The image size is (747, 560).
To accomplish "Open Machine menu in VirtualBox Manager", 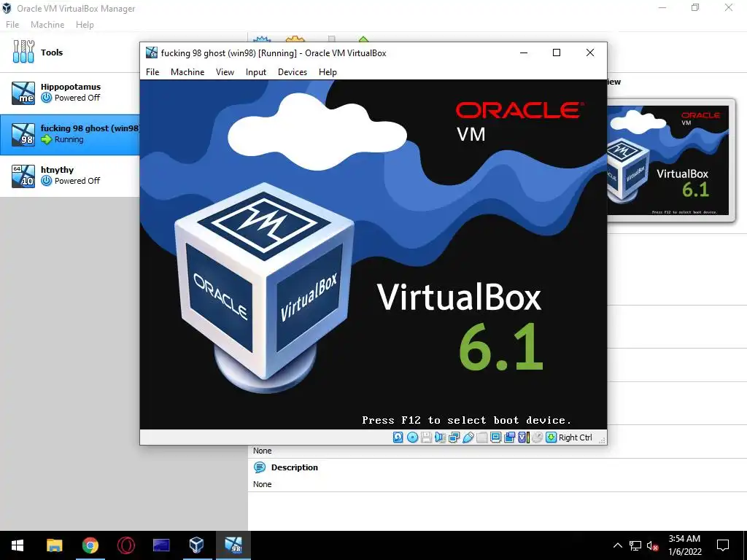I will point(47,24).
